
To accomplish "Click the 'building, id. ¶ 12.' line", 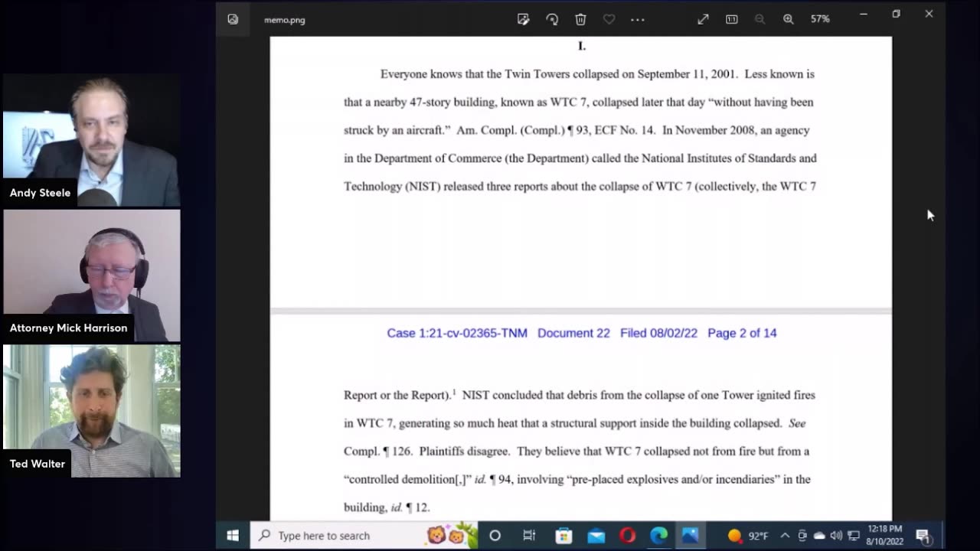I will [x=387, y=507].
